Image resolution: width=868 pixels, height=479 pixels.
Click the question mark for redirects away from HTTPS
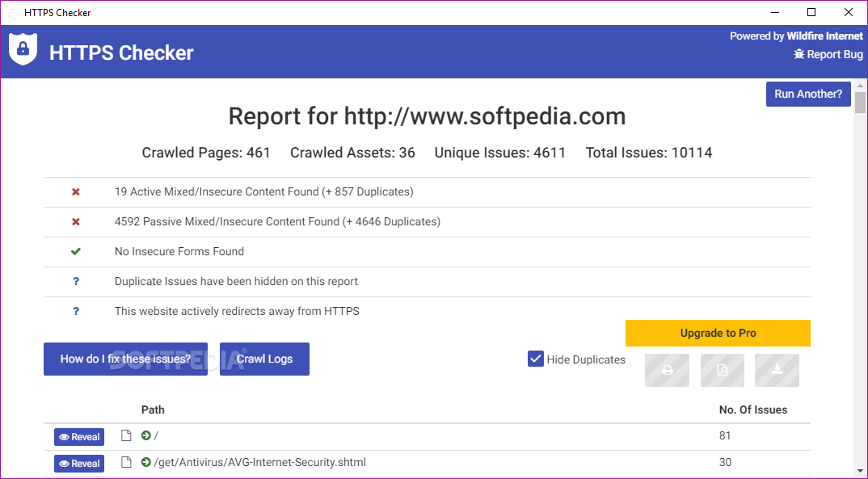[x=76, y=312]
